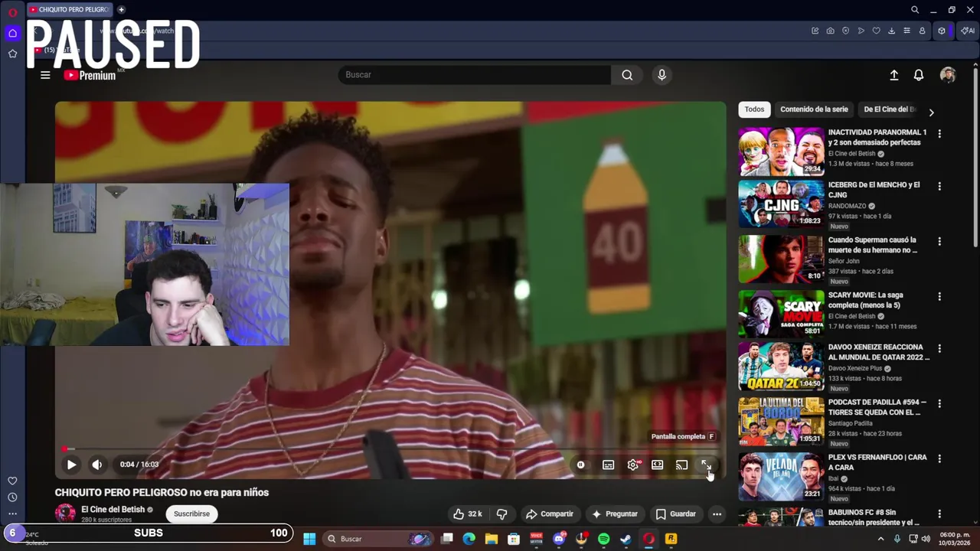Show hidden system tray icons
Viewport: 980px width, 551px height.
click(880, 539)
